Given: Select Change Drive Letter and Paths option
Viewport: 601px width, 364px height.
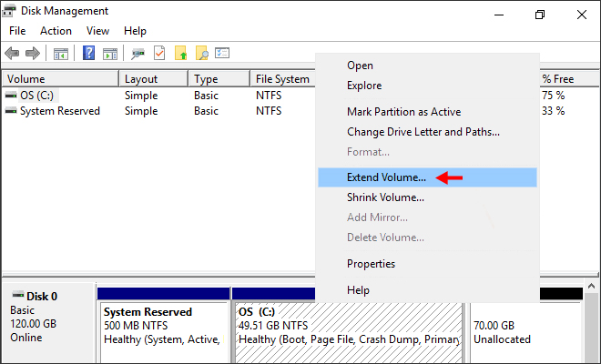Looking at the screenshot, I should click(x=423, y=132).
